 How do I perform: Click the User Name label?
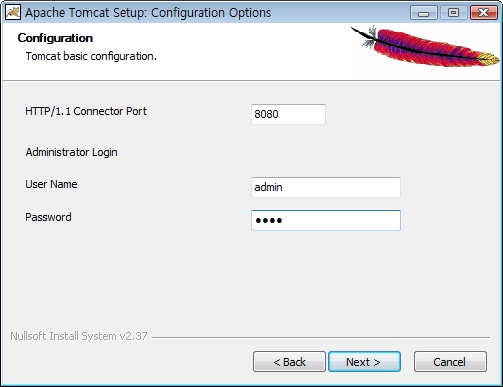51,184
